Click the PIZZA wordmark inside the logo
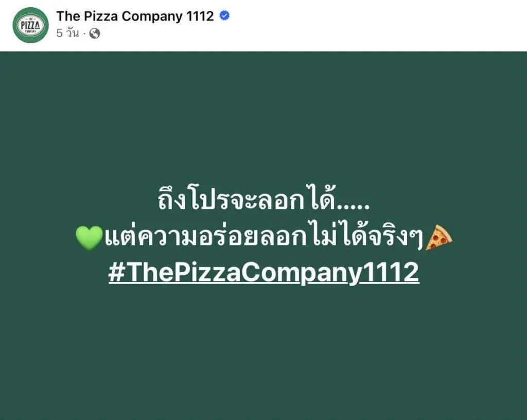The image size is (527, 420). 30,25
